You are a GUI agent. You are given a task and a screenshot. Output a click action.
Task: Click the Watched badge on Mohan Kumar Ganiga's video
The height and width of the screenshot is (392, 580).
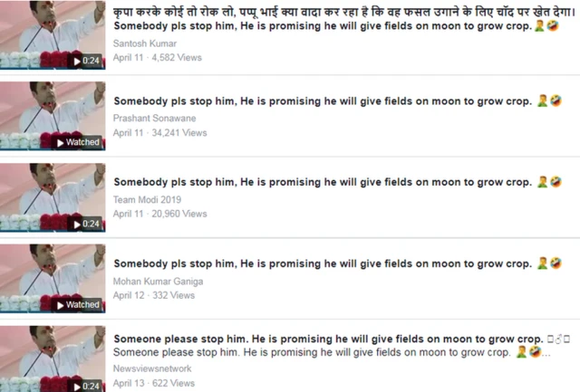pyautogui.click(x=79, y=305)
